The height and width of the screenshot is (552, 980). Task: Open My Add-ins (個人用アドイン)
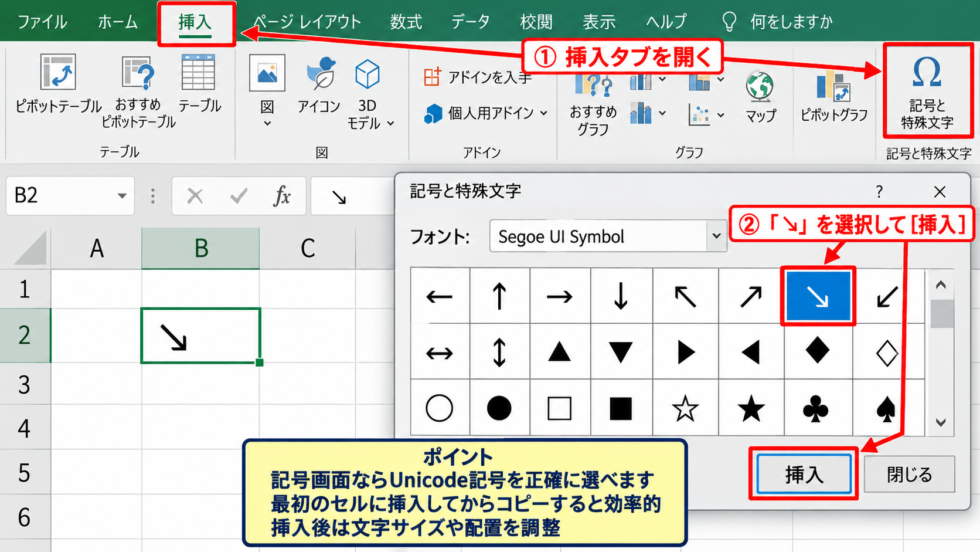[486, 113]
